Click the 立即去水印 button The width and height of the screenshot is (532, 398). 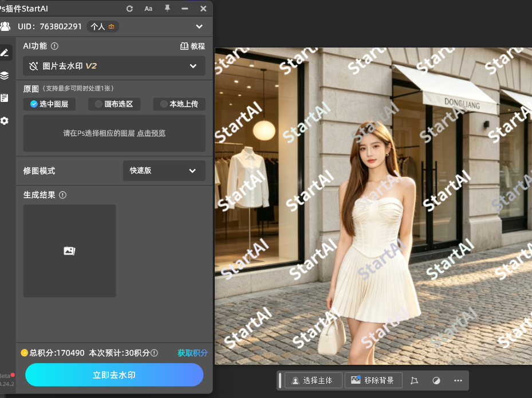[115, 375]
